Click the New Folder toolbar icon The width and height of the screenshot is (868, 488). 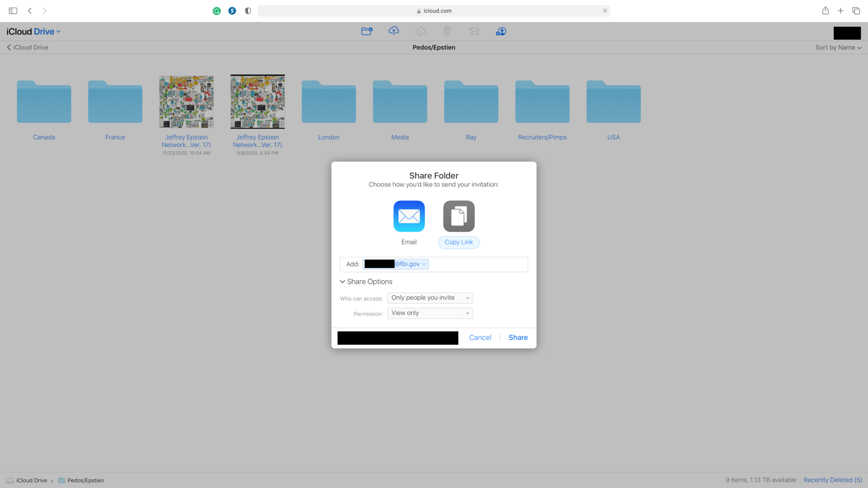(366, 31)
